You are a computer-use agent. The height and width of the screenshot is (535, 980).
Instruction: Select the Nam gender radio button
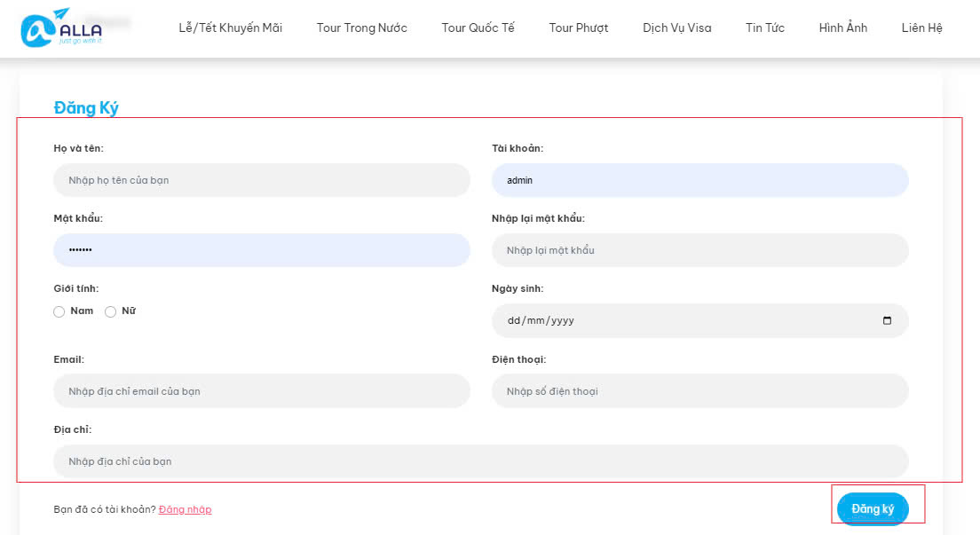pos(59,311)
